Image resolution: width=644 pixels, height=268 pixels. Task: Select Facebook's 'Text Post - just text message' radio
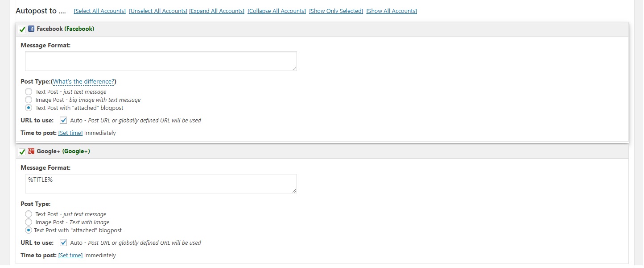(x=29, y=92)
